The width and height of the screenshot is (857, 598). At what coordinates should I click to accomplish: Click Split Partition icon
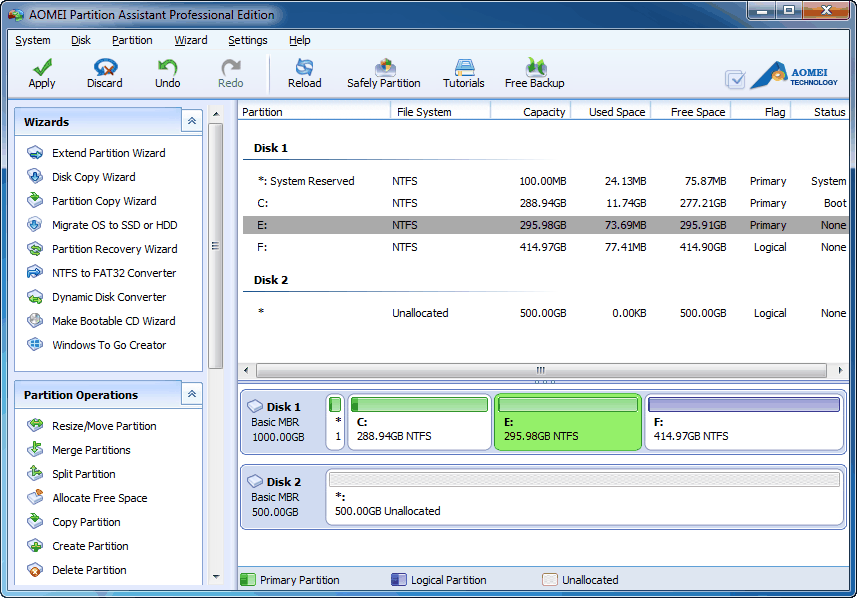(35, 473)
